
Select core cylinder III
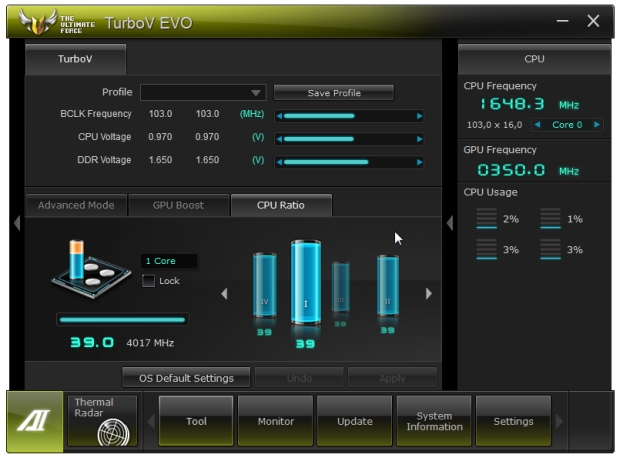pos(340,287)
